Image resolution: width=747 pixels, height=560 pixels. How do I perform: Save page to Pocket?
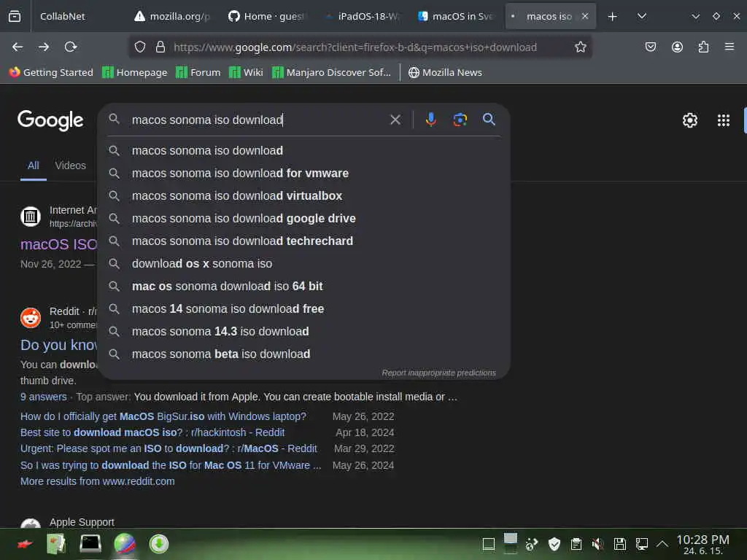(x=650, y=47)
